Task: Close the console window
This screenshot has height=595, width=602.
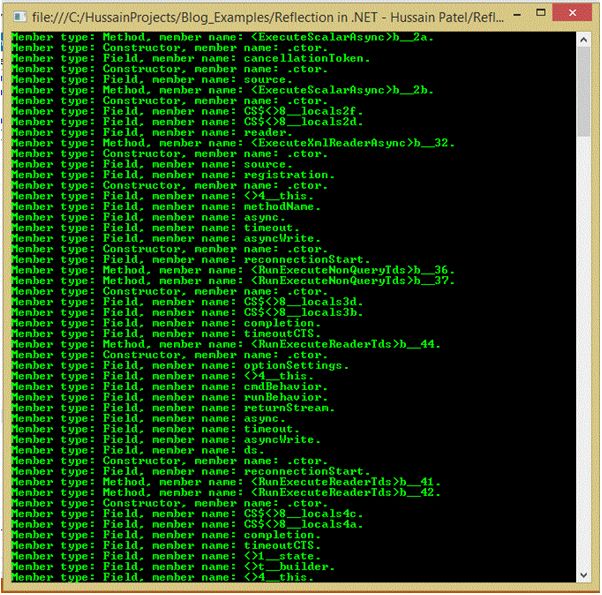Action: (x=572, y=13)
